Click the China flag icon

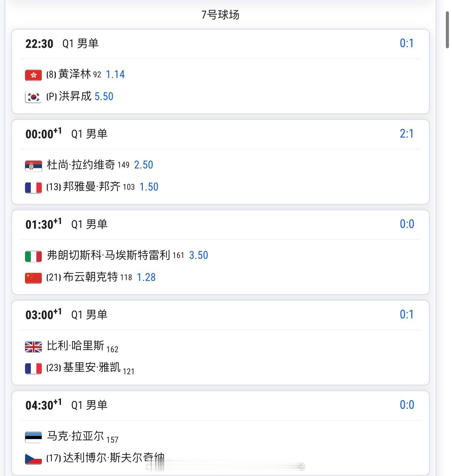(x=34, y=278)
